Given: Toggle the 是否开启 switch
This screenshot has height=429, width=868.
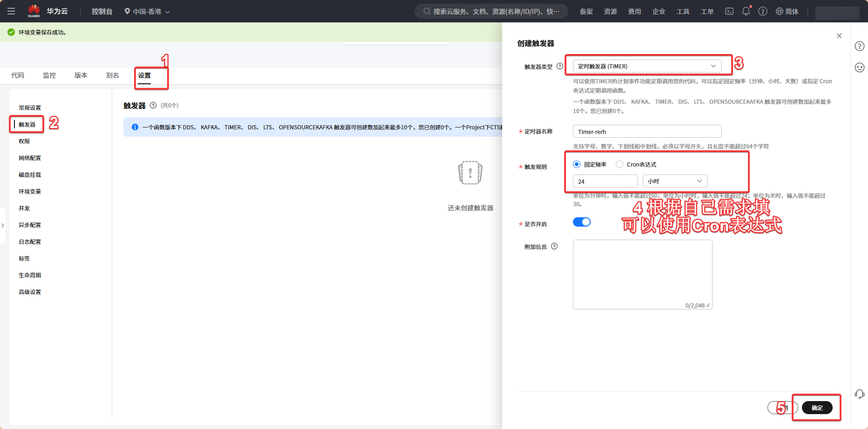Looking at the screenshot, I should point(581,222).
